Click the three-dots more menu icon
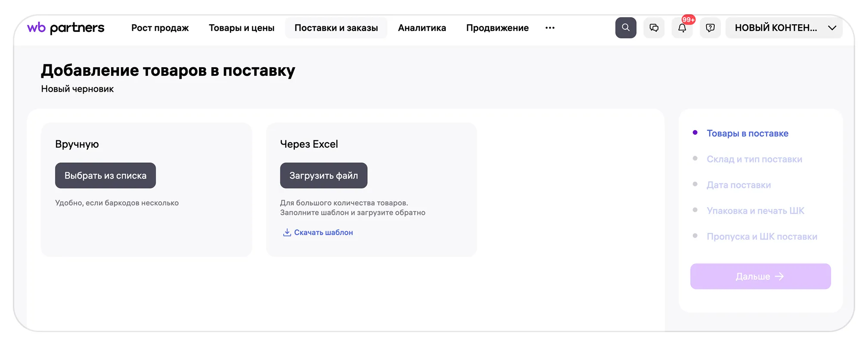This screenshot has width=868, height=345. (x=550, y=28)
